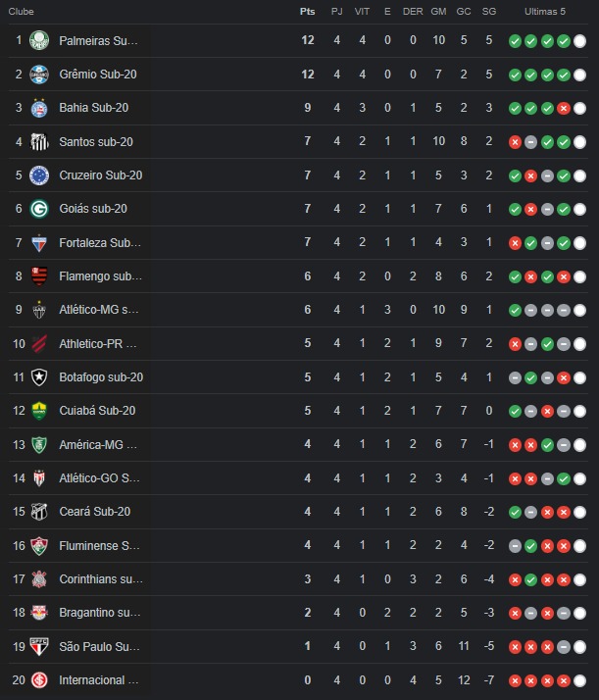This screenshot has height=700, width=599.
Task: Click the Pts column header
Action: [x=307, y=12]
